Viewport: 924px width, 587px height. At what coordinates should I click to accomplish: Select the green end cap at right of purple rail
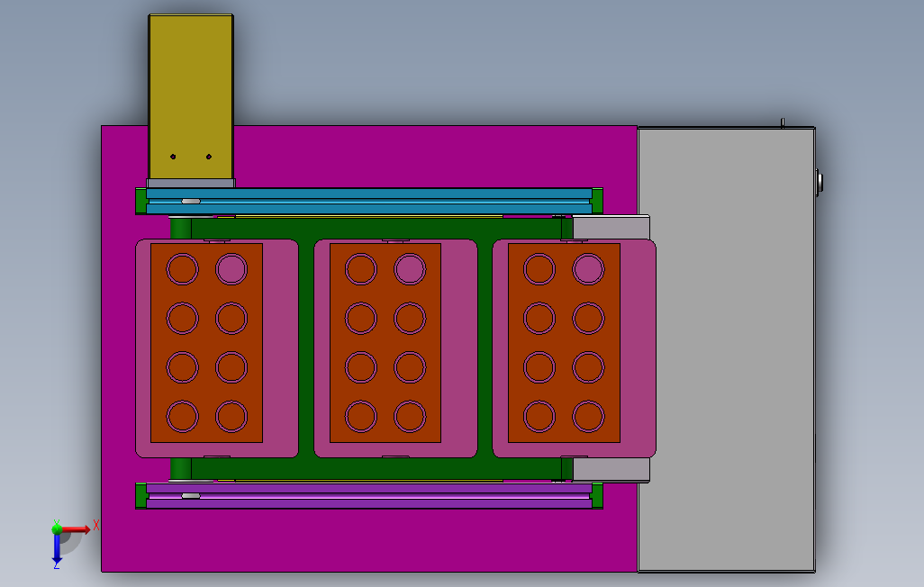[597, 496]
